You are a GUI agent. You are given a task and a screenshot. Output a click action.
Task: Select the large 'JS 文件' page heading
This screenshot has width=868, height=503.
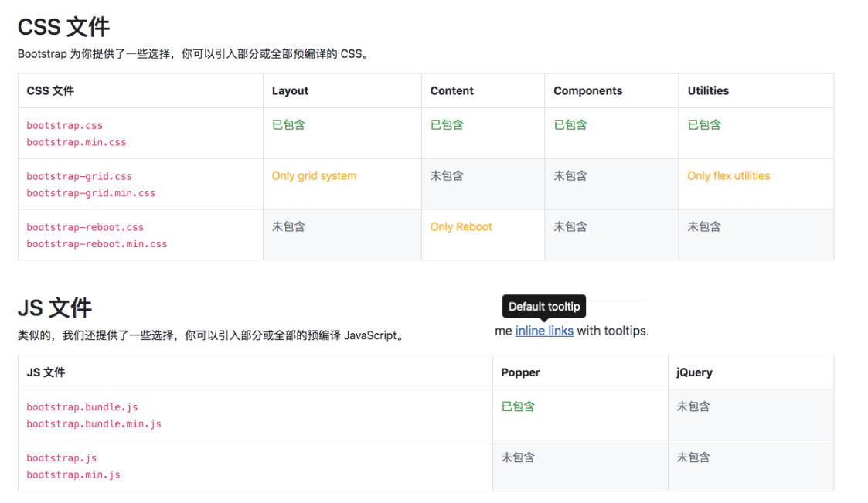coord(55,308)
